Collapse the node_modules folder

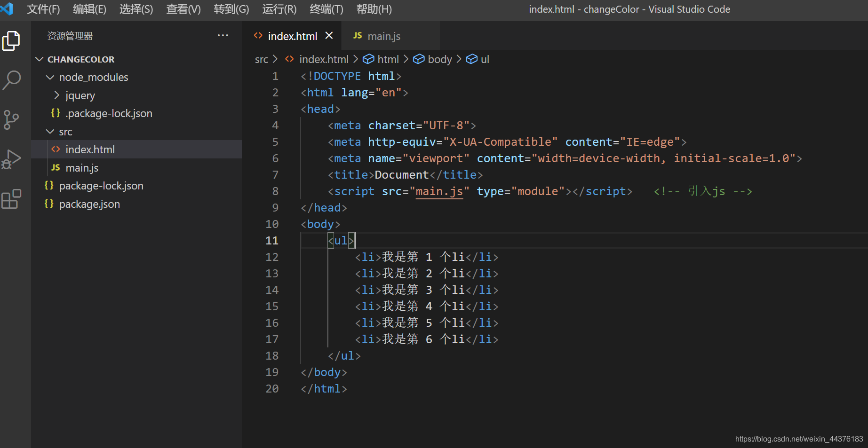point(50,77)
